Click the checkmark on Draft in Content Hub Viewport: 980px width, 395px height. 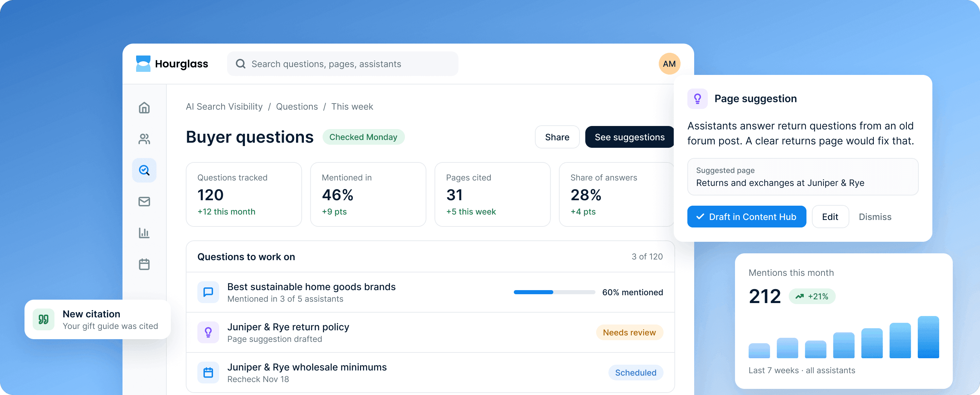700,217
